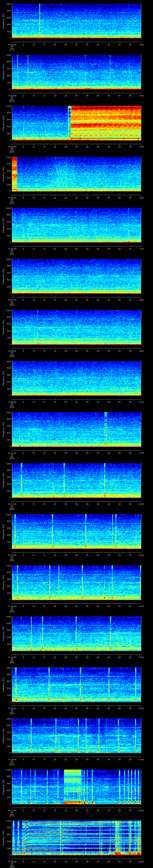Image resolution: width=153 pixels, height=868 pixels.
Task: Select the spectrogram panel starting at 14:17:00
Action: pyautogui.click(x=76, y=786)
